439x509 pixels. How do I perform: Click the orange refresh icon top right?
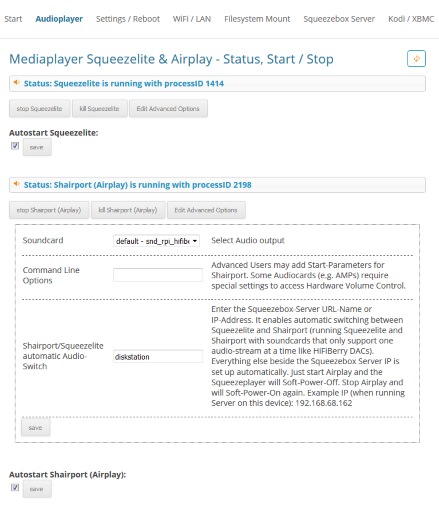[x=416, y=59]
